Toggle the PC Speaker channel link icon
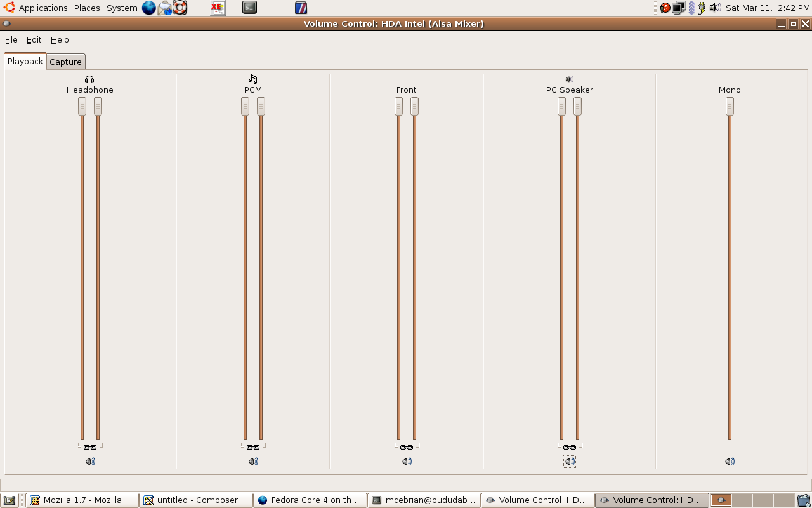Screen dimensions: 812x508 pos(570,447)
